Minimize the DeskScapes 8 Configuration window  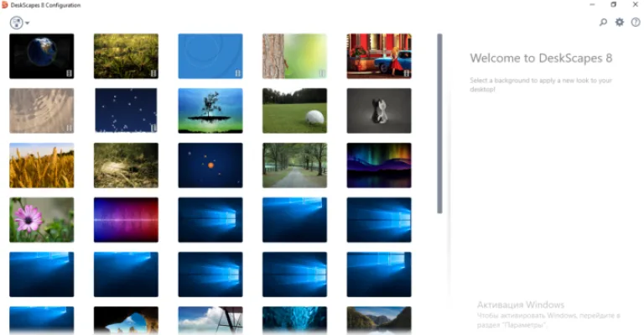click(x=592, y=4)
